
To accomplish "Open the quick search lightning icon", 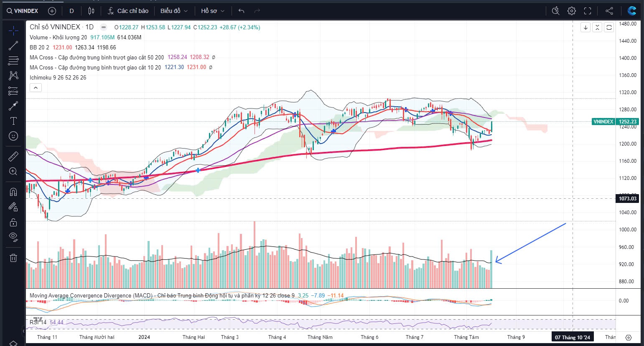I will 555,11.
